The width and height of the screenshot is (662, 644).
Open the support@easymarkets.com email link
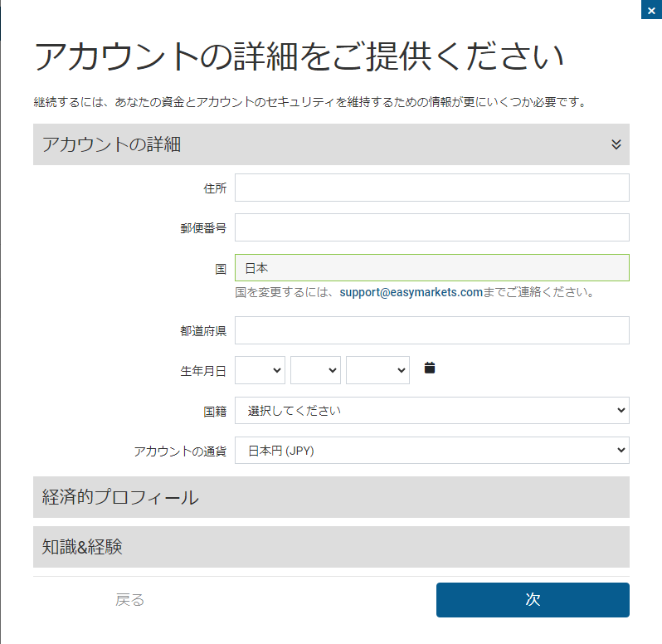click(x=411, y=293)
